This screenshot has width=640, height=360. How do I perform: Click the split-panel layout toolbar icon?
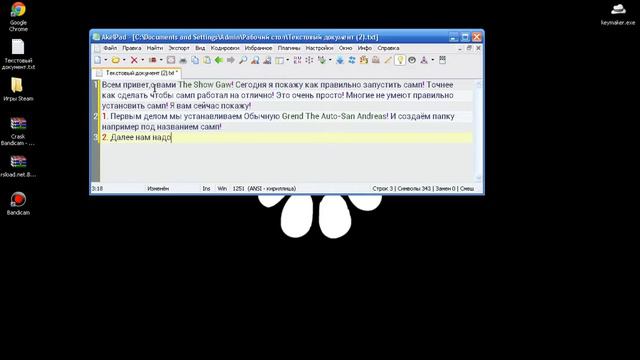click(x=280, y=60)
